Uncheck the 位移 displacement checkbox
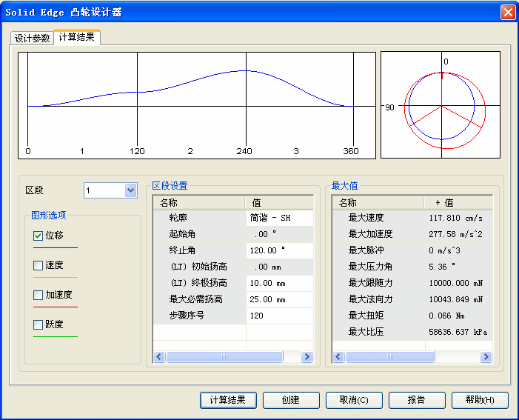The width and height of the screenshot is (519, 420). (38, 236)
